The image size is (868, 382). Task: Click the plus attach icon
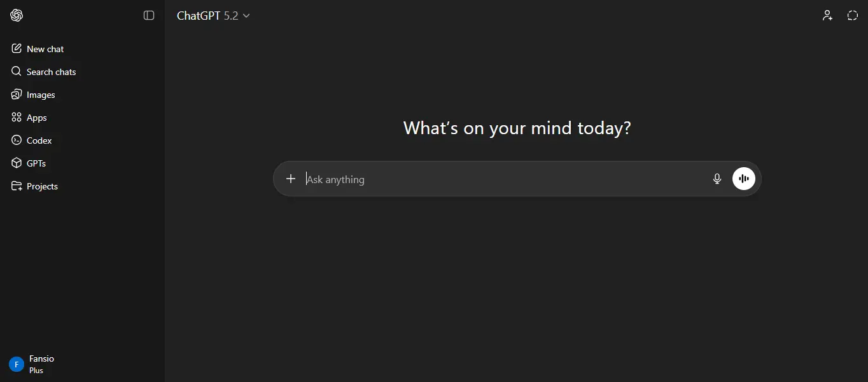(291, 179)
